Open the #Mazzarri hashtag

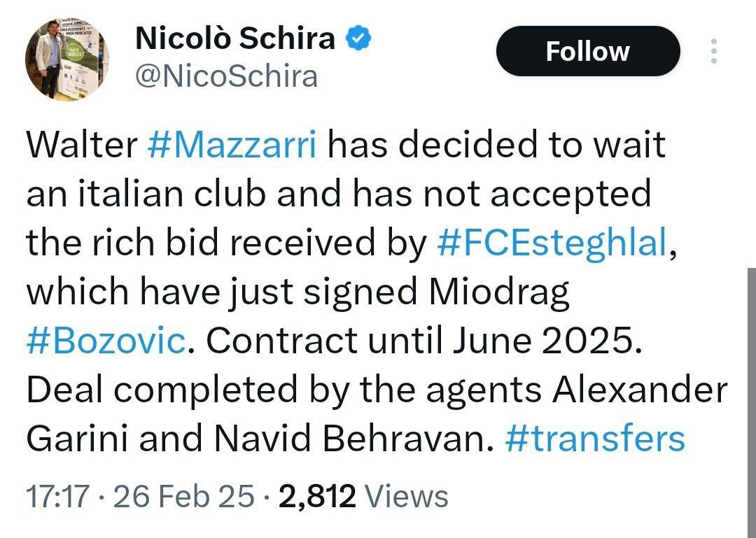[232, 146]
